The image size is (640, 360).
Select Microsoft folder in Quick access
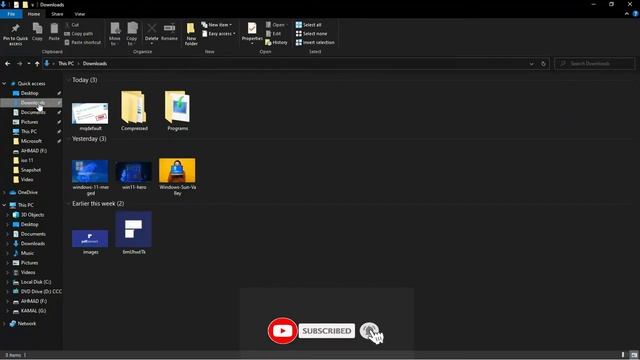[31, 141]
